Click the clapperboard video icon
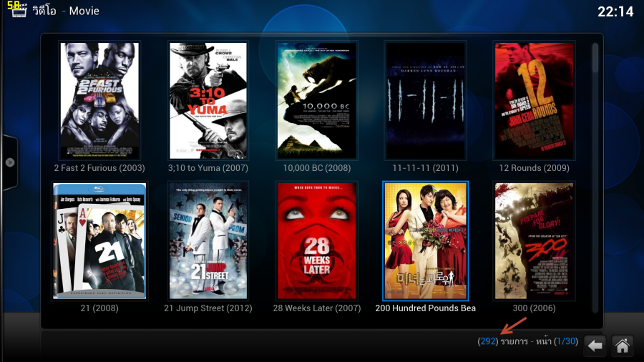The height and width of the screenshot is (362, 644). 19,10
